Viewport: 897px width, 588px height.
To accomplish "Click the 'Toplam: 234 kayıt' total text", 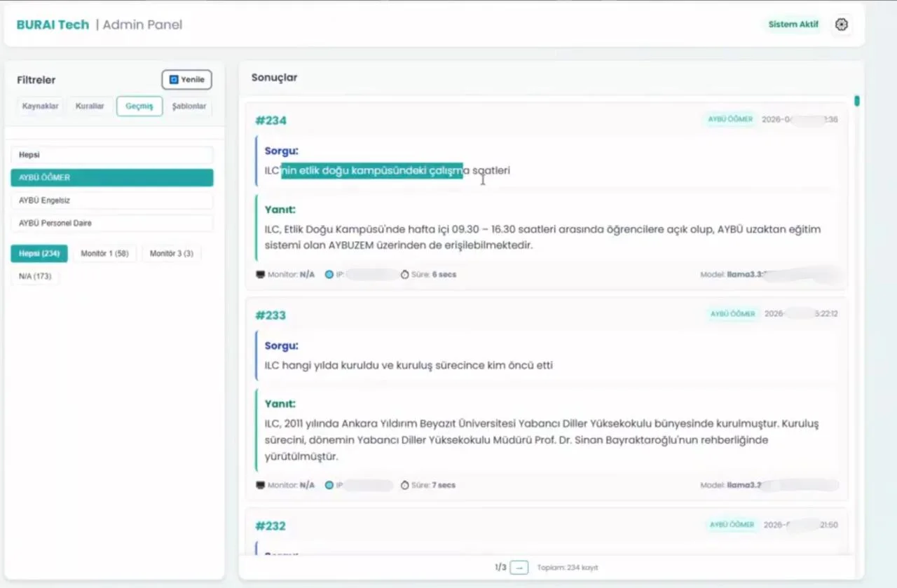I will click(568, 568).
